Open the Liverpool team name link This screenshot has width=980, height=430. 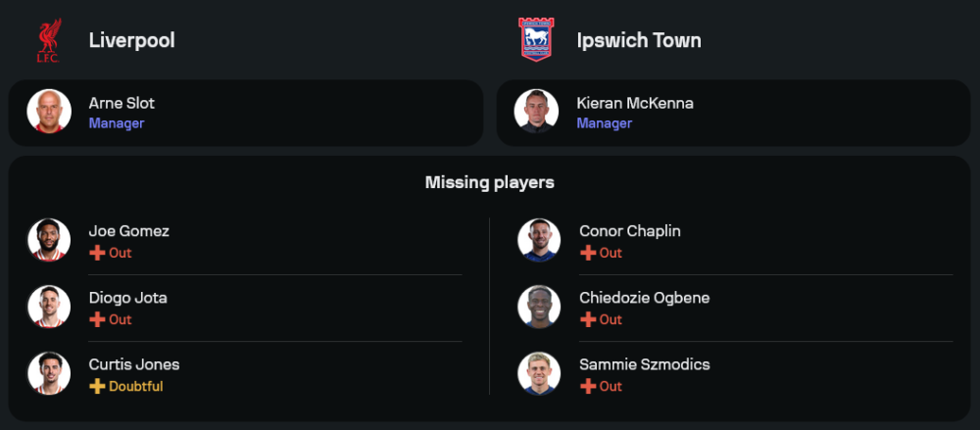tap(131, 40)
